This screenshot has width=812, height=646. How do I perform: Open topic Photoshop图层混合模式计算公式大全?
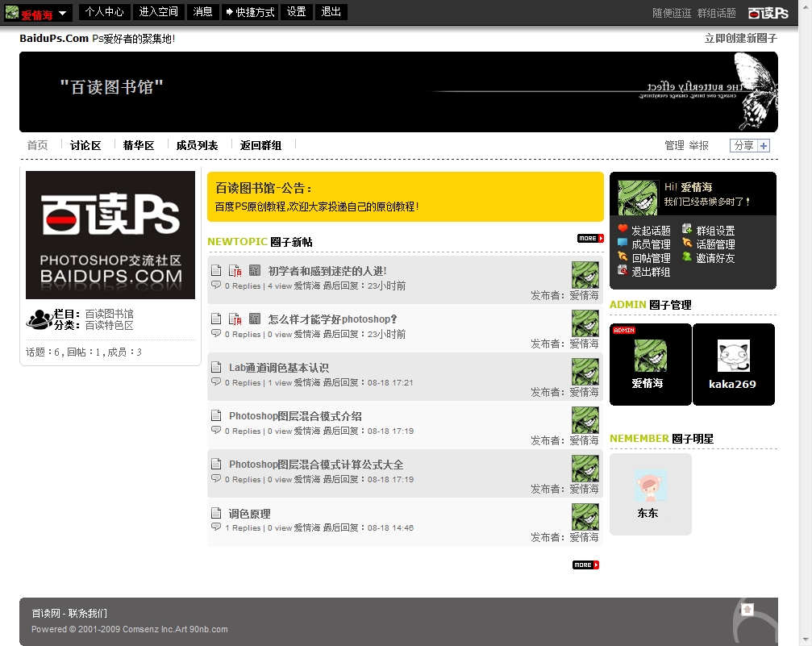(316, 465)
